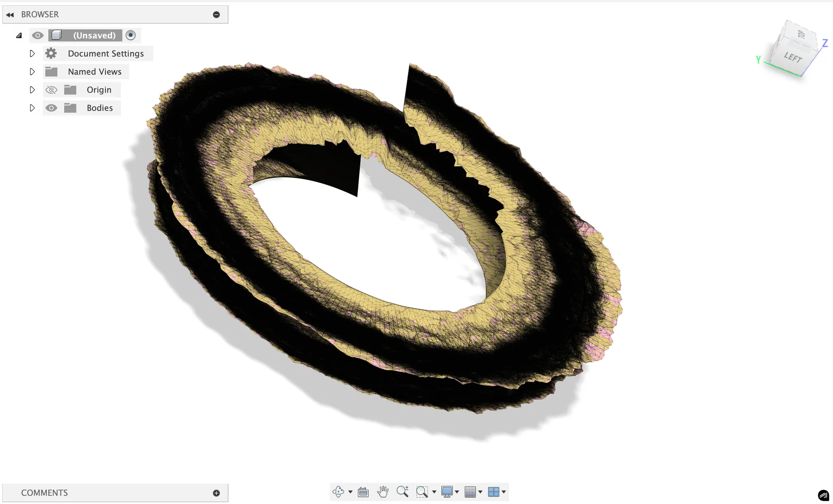Click the BROWSER panel header
The image size is (833, 504).
click(40, 14)
